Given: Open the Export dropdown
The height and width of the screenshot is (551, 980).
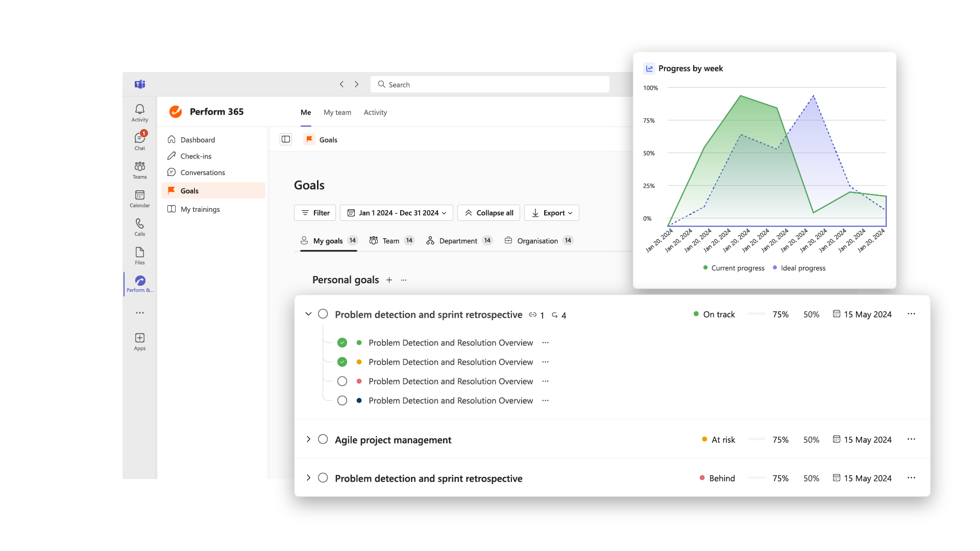Looking at the screenshot, I should click(x=552, y=213).
